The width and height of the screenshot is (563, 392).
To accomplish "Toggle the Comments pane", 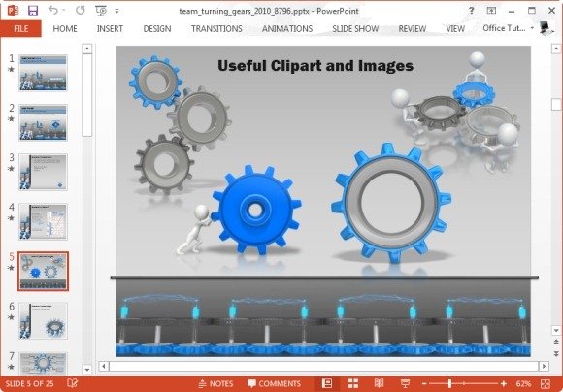I will [x=274, y=383].
